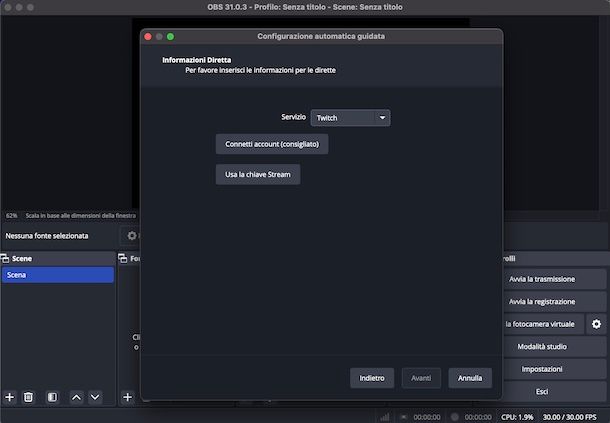Start streaming with Avvia la trasmissione
The image size is (610, 423).
(555, 279)
